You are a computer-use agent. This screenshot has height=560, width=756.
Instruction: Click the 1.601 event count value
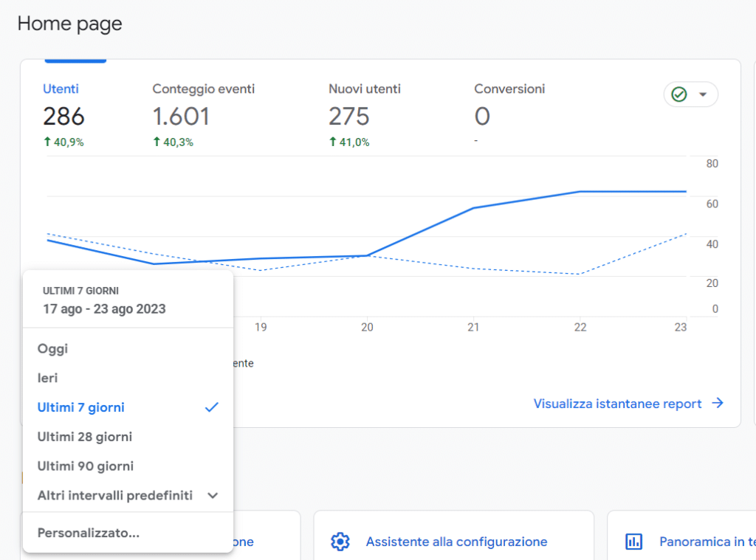pyautogui.click(x=182, y=117)
